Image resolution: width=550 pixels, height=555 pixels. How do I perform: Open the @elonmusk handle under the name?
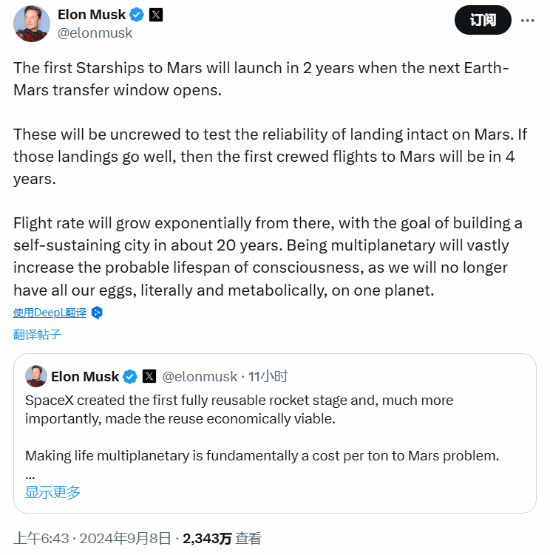(x=95, y=33)
